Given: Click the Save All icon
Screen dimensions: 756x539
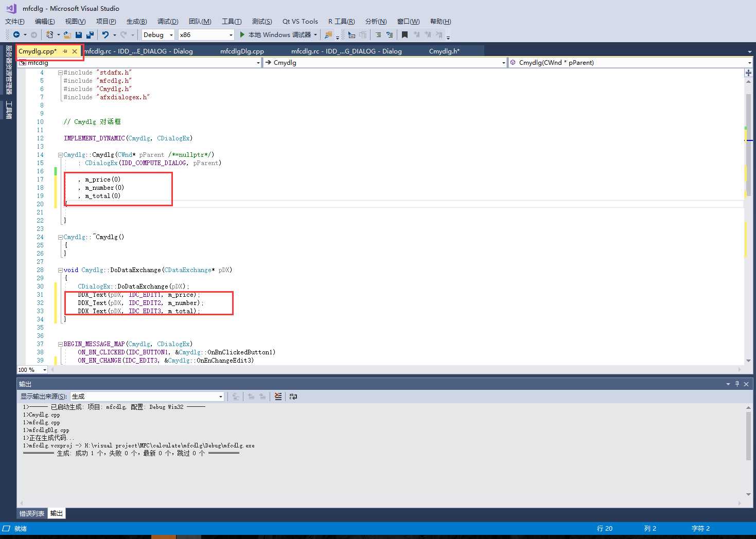Looking at the screenshot, I should pyautogui.click(x=90, y=34).
